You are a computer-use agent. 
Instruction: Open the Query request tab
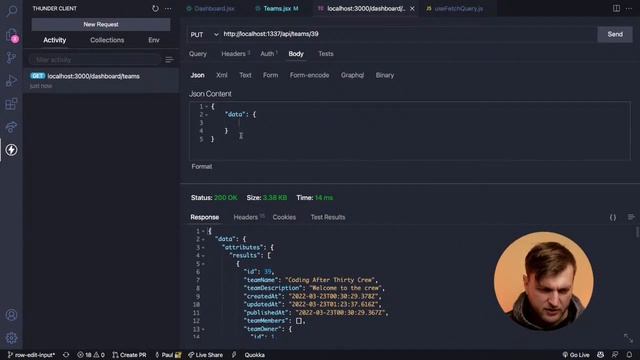(x=198, y=54)
